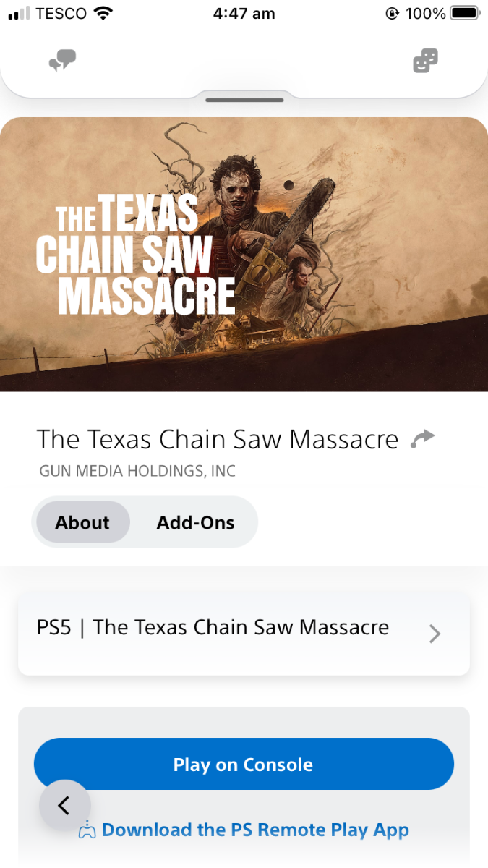
Task: Open the chat messages speech-bubble icon
Action: click(62, 61)
